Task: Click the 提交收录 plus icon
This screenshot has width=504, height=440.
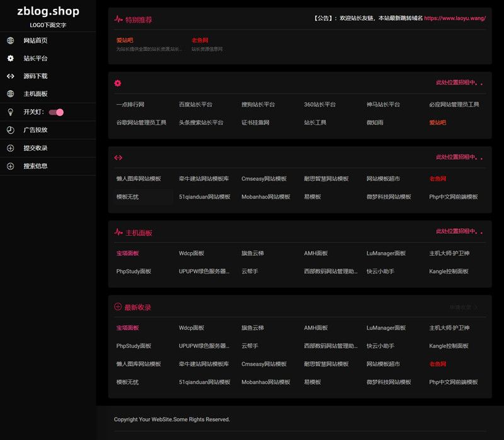Action: tap(9, 148)
